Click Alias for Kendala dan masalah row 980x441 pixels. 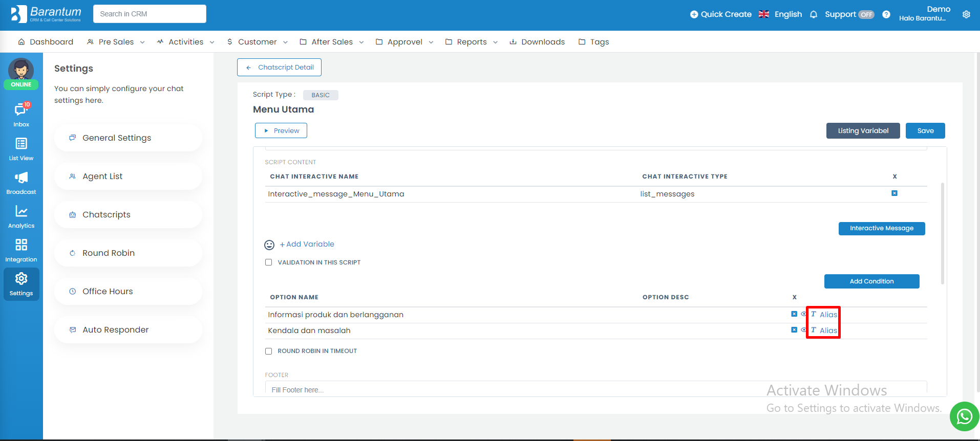point(824,330)
